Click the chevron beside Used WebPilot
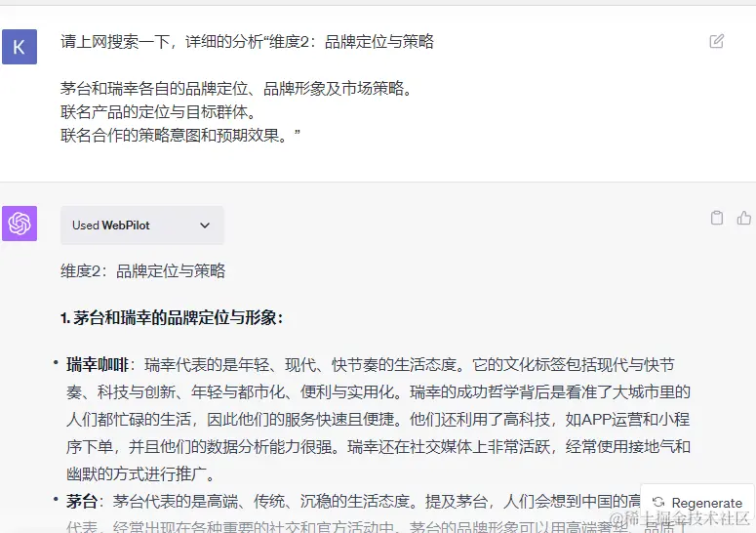Image resolution: width=756 pixels, height=533 pixels. [x=205, y=225]
